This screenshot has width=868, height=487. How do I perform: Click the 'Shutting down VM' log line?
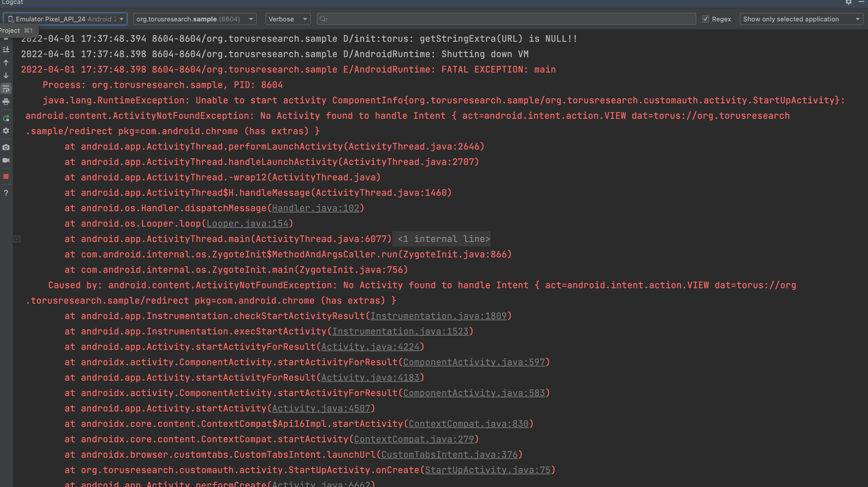[x=275, y=54]
